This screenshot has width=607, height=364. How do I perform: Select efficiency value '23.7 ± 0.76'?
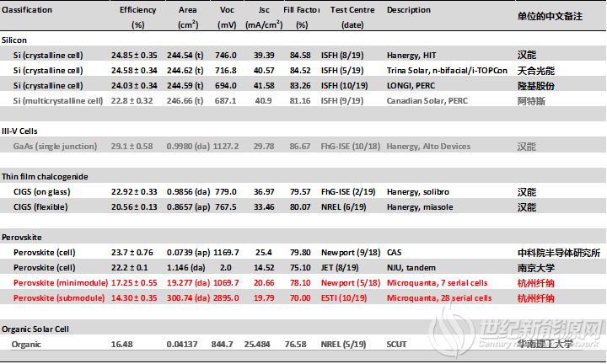(x=132, y=253)
